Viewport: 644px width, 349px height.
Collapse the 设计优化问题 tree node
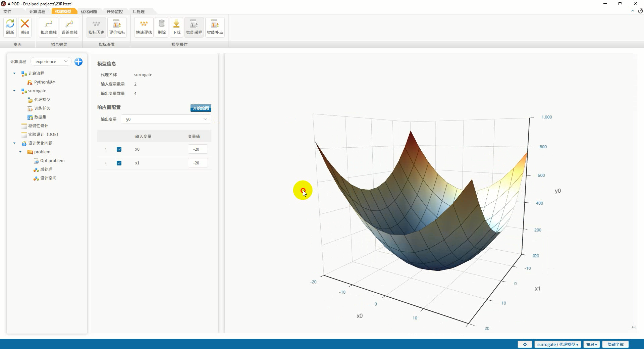[14, 143]
